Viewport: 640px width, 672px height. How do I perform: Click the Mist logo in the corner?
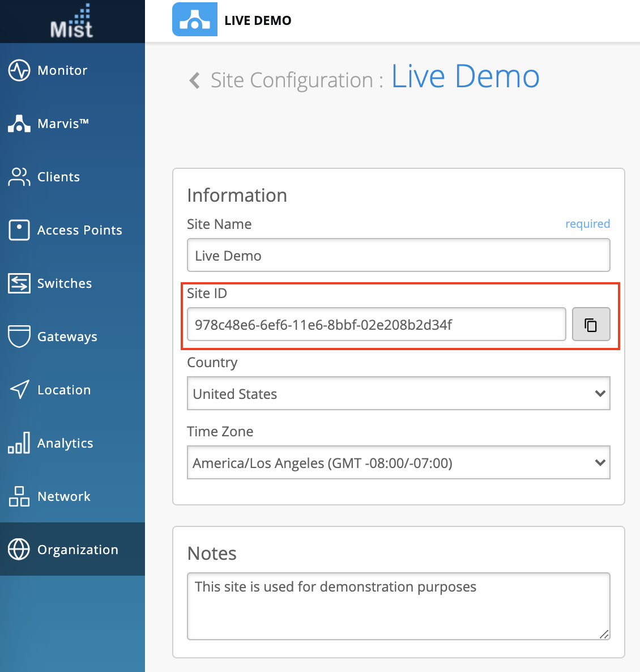click(72, 22)
